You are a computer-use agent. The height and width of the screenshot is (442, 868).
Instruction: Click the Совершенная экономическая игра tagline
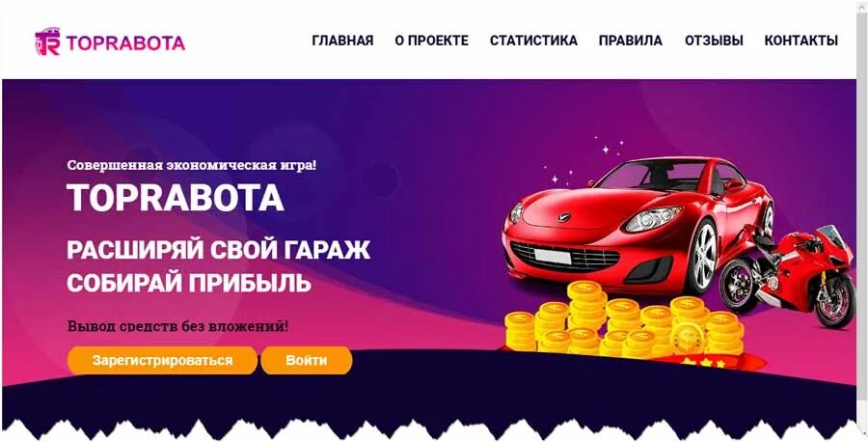[192, 165]
